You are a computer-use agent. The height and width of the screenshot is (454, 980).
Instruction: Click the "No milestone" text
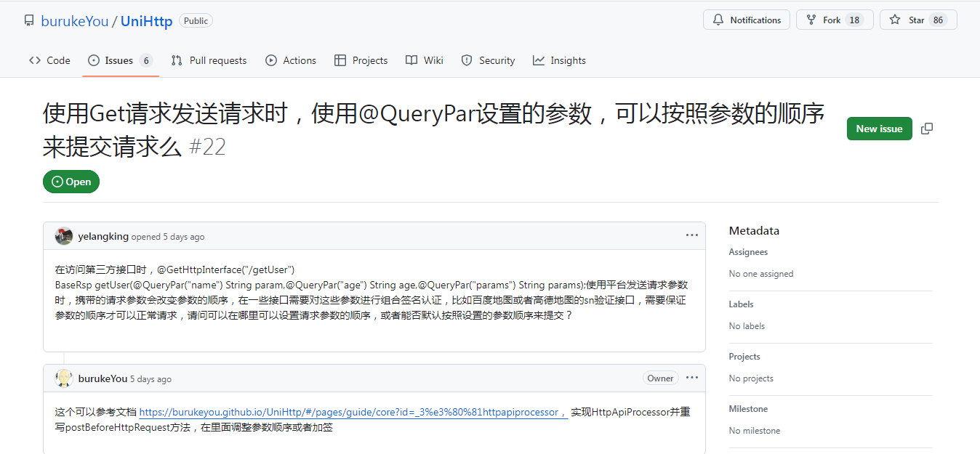[755, 431]
